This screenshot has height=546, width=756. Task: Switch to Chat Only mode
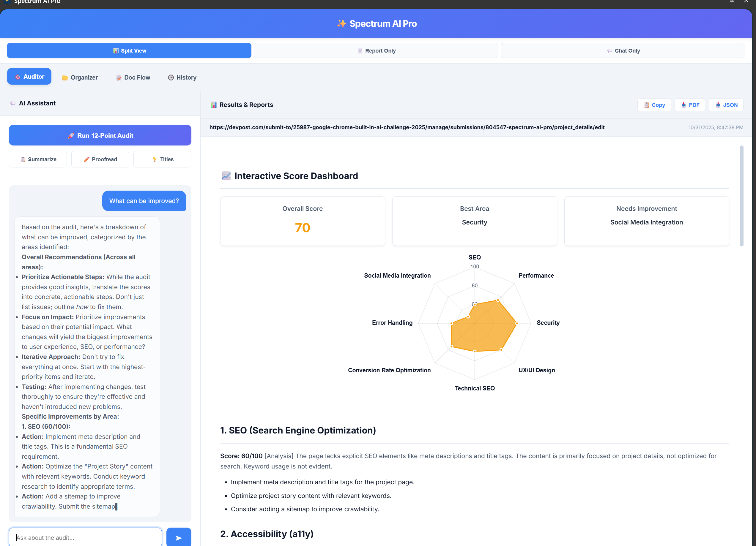[623, 51]
